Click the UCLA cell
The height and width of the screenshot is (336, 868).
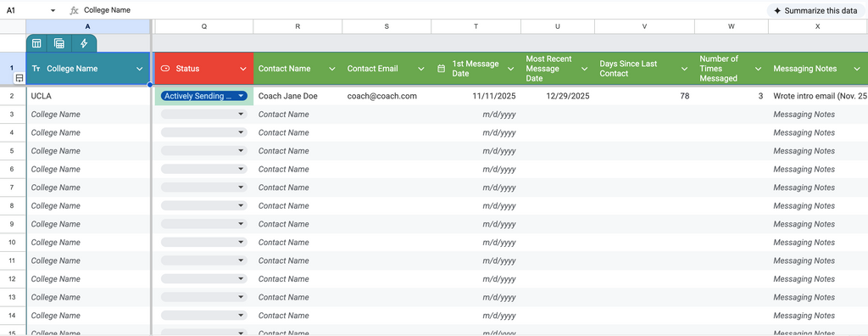coord(88,96)
